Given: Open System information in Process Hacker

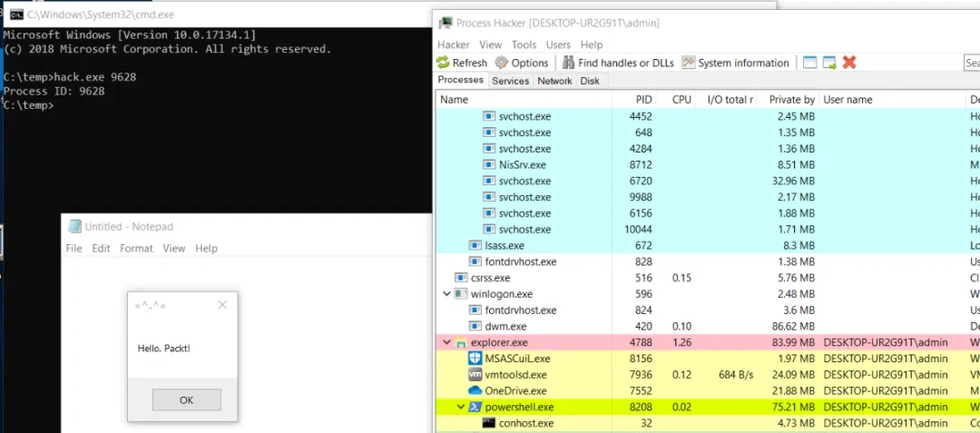Looking at the screenshot, I should (x=735, y=63).
